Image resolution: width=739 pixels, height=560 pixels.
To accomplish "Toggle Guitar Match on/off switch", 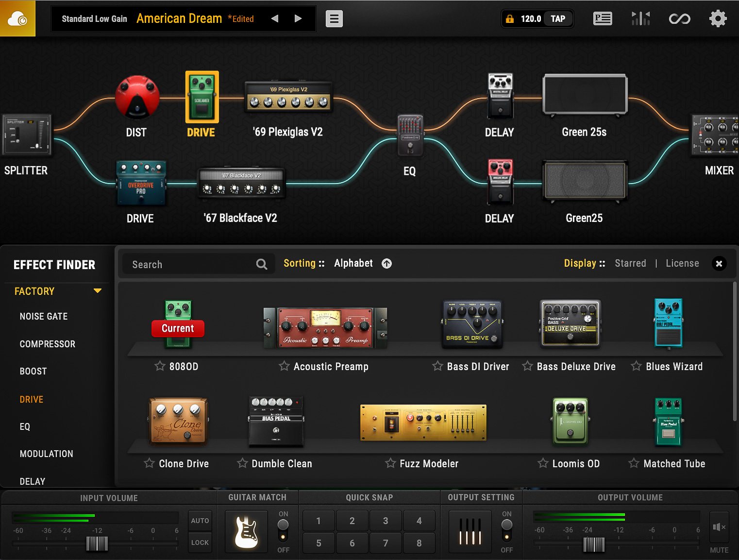I will click(283, 530).
